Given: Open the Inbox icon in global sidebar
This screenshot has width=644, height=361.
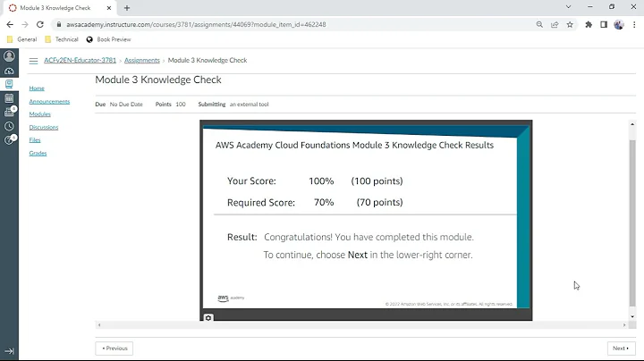Looking at the screenshot, I should [9, 112].
